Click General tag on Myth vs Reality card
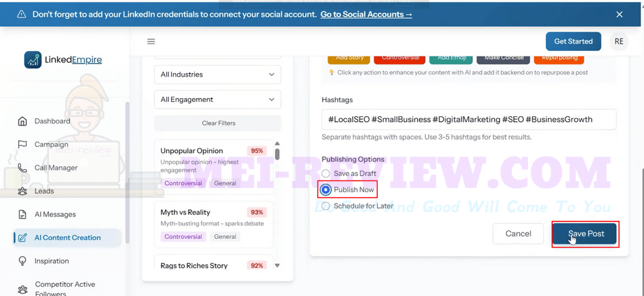The height and width of the screenshot is (296, 644). [x=225, y=237]
